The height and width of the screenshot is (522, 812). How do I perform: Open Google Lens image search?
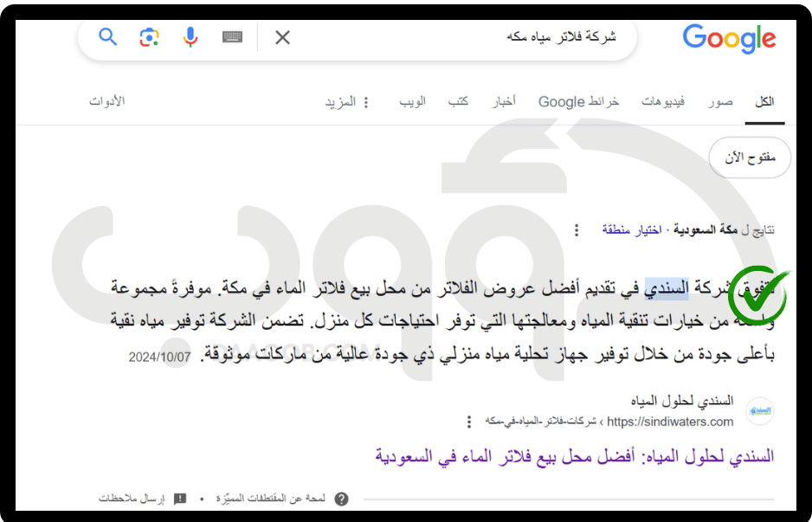(149, 36)
